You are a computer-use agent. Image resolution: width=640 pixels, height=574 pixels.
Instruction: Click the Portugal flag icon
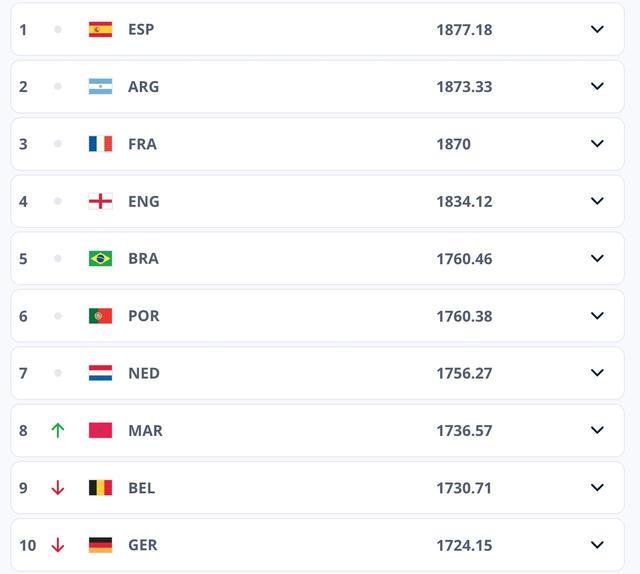coord(100,316)
